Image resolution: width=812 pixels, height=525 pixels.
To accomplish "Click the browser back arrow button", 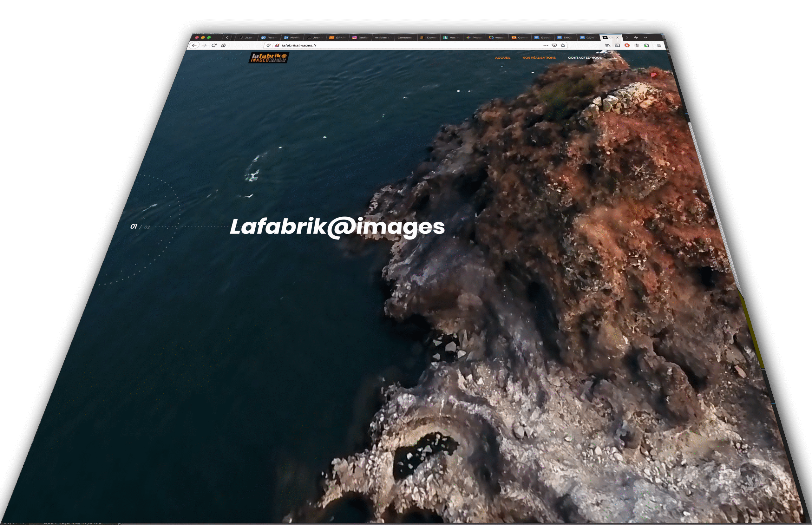I will (x=194, y=45).
